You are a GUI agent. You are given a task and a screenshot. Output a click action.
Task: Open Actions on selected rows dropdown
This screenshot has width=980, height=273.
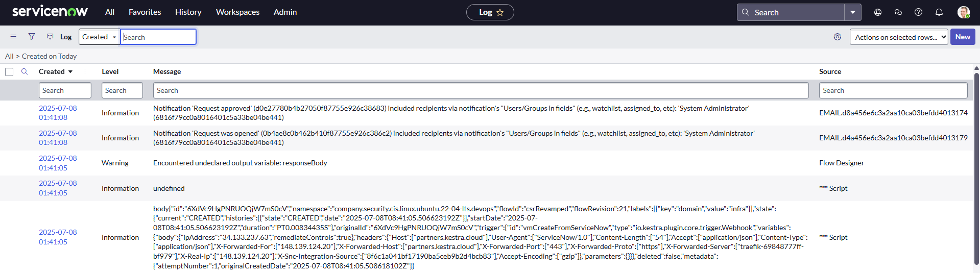899,37
